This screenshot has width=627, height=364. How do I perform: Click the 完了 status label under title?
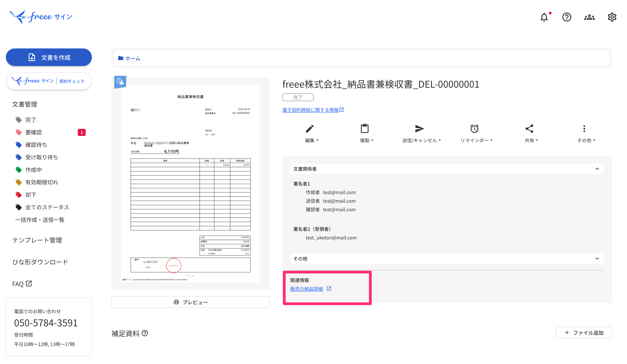298,97
